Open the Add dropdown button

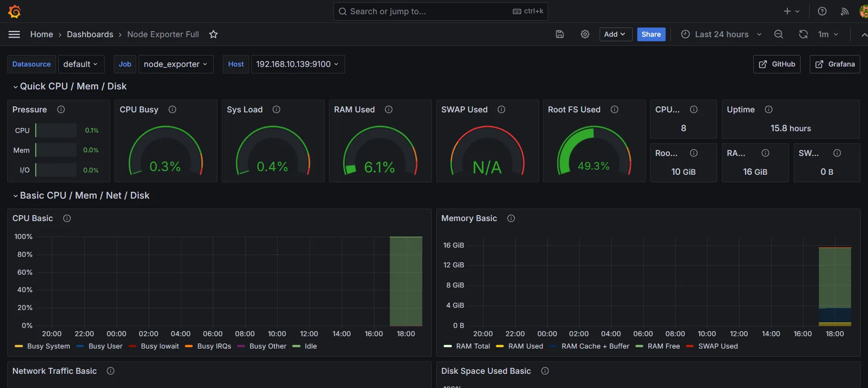pyautogui.click(x=616, y=34)
